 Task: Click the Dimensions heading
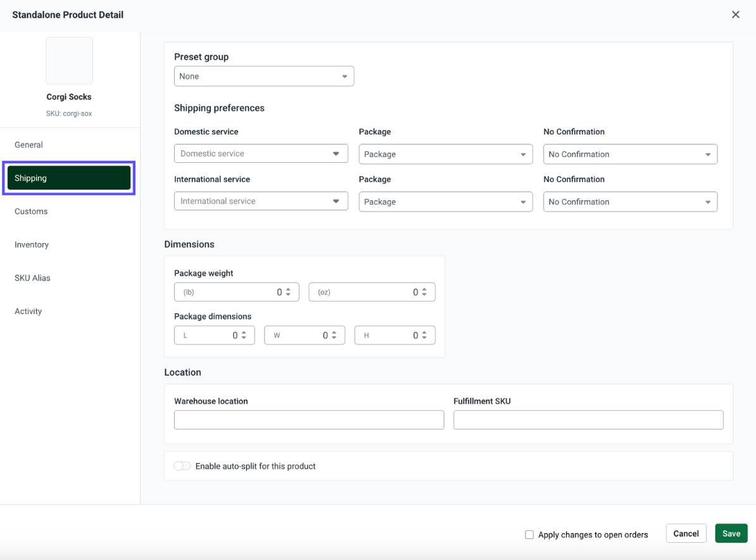click(x=189, y=244)
